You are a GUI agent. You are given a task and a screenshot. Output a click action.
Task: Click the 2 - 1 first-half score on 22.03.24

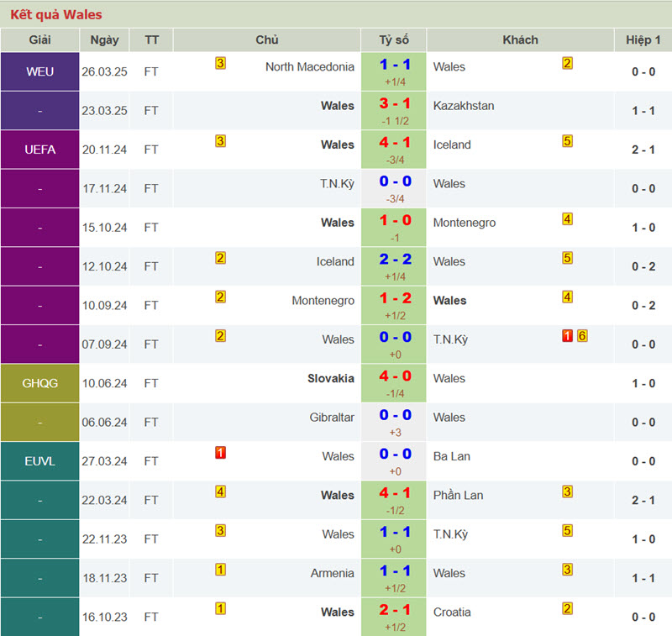(643, 500)
